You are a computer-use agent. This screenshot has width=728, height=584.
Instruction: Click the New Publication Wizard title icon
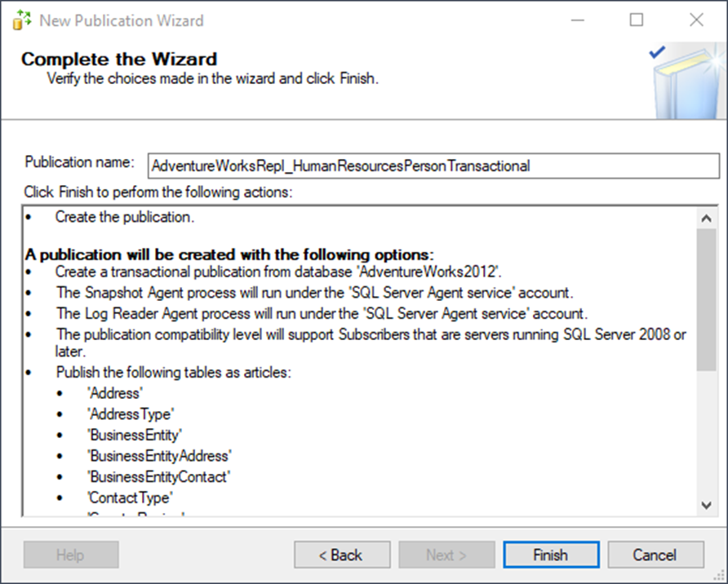coord(22,20)
